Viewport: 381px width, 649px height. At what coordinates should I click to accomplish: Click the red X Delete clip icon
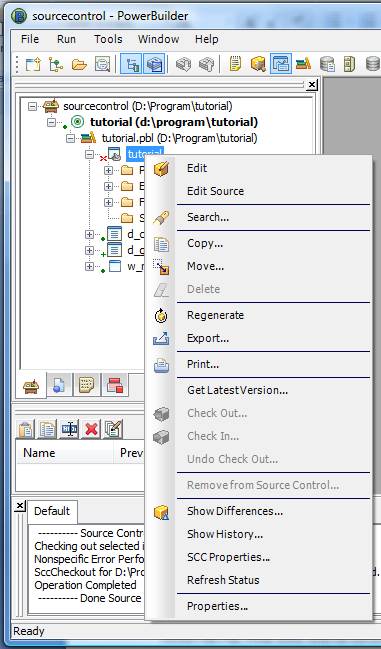tap(91, 429)
